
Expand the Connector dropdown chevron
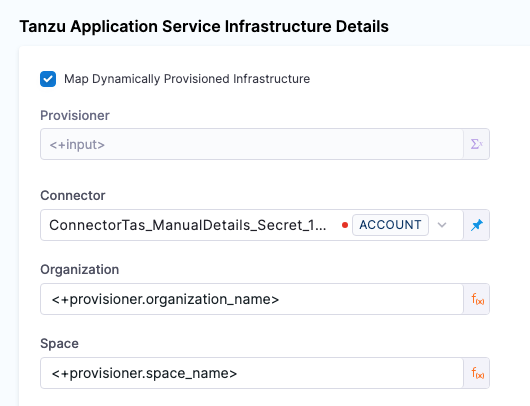442,225
